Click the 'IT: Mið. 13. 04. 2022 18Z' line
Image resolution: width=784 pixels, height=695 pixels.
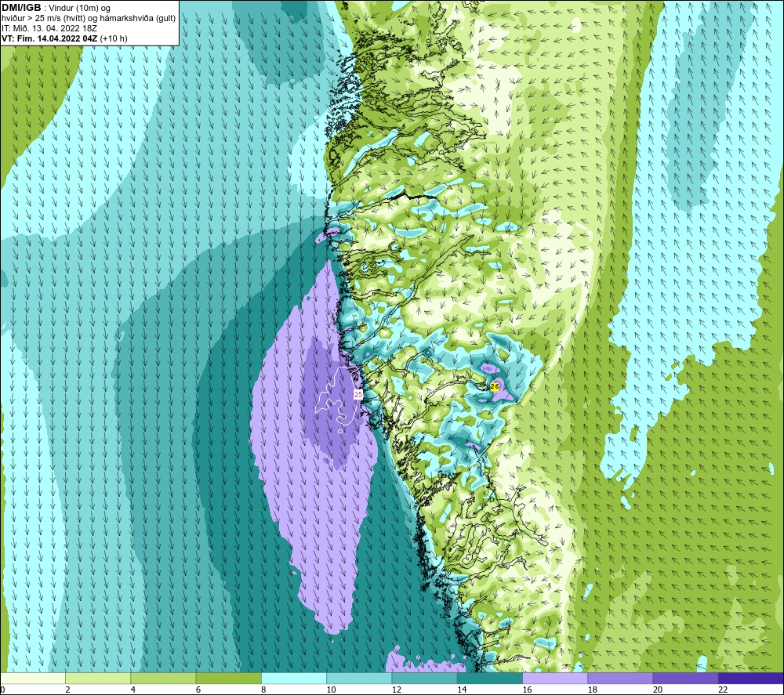[49, 28]
